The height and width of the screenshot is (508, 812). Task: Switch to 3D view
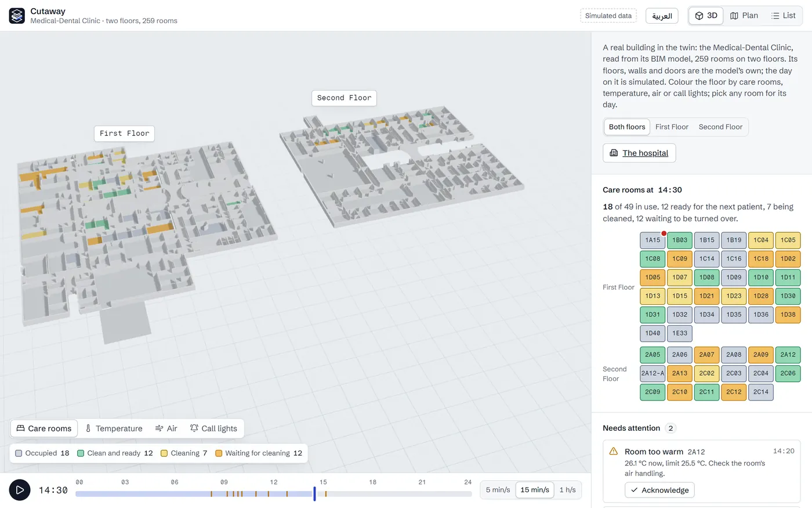click(x=706, y=16)
